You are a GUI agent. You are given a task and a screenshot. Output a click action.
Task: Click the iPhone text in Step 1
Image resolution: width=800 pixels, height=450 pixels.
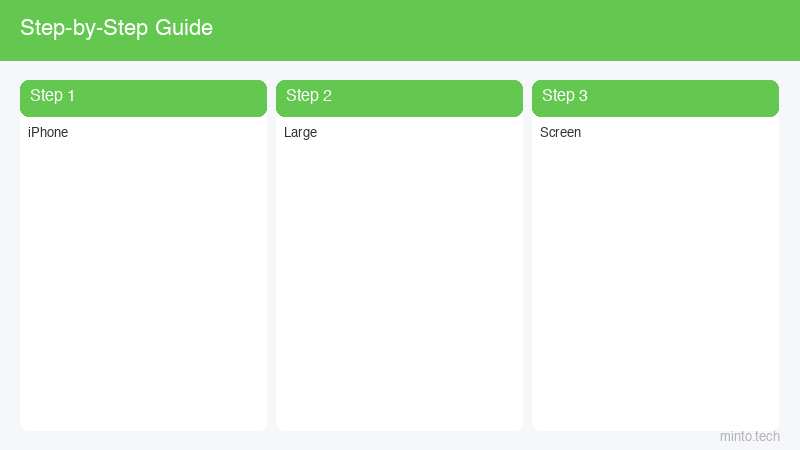(x=48, y=132)
